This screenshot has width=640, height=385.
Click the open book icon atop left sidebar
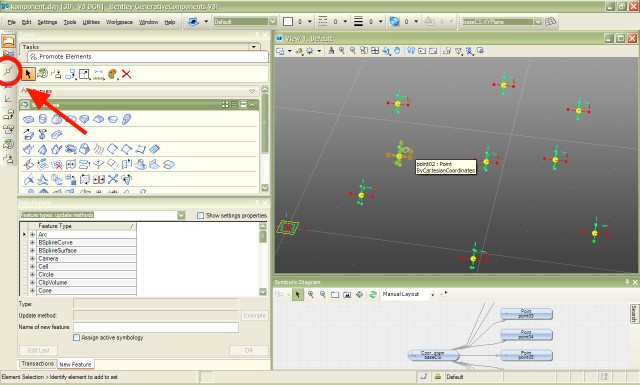pos(9,41)
